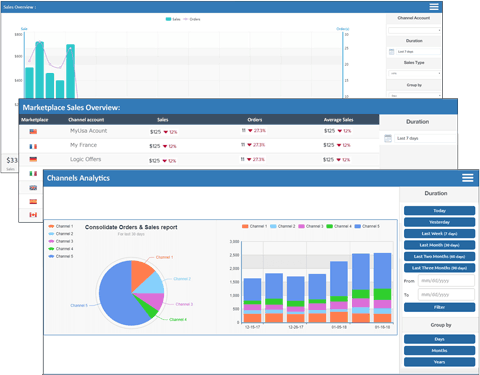Sort by the Average Sales column header

coord(338,120)
